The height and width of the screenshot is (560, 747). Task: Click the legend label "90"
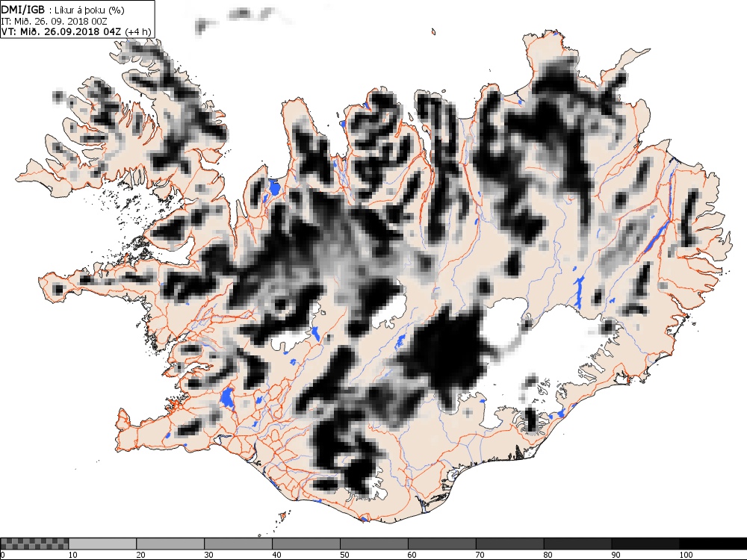pos(616,555)
